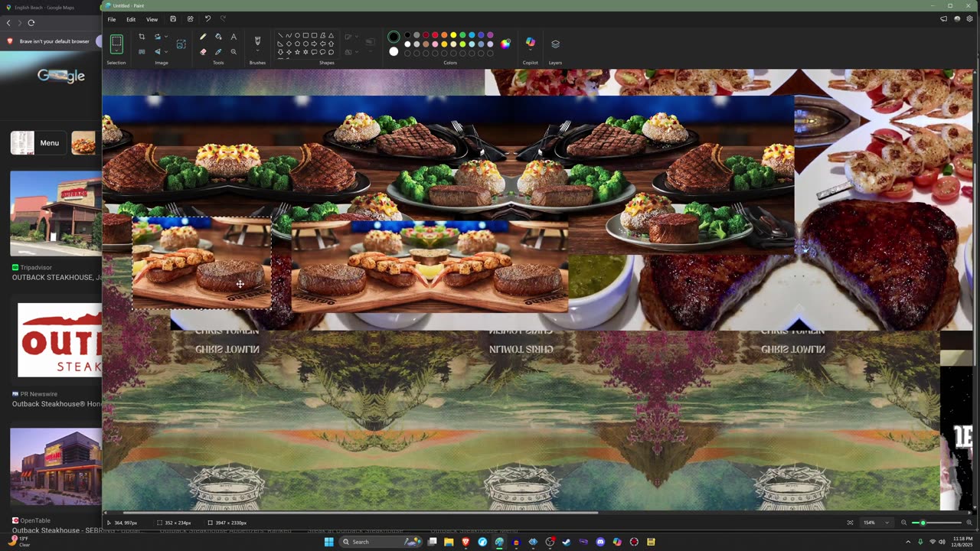Viewport: 980px width, 551px height.
Task: Undo the last action in Paint
Action: pyautogui.click(x=207, y=19)
